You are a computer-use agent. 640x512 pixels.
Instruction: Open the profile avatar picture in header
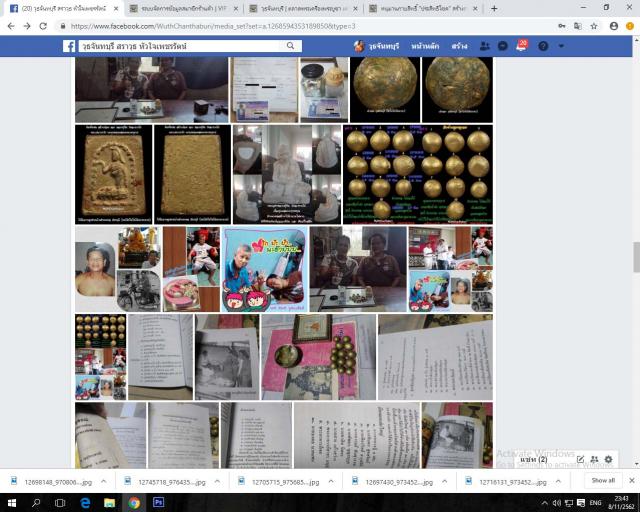[359, 46]
